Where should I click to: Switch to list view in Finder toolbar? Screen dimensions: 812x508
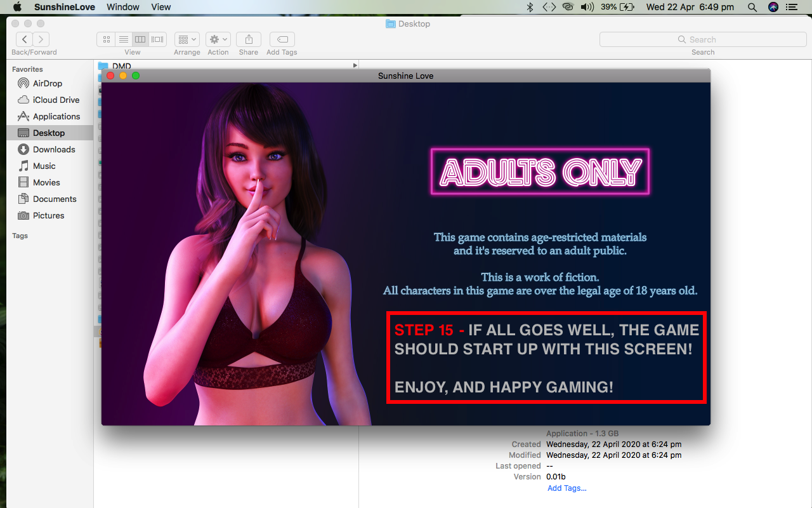[123, 39]
